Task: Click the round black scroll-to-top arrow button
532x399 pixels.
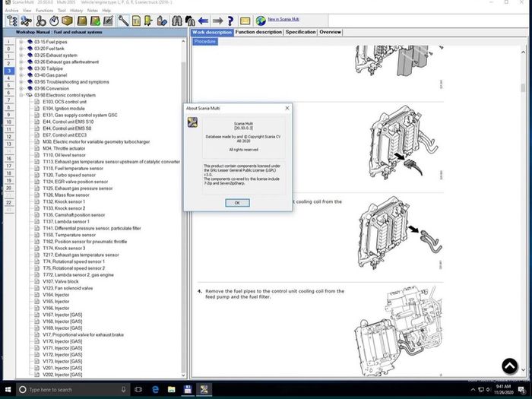Action: click(x=510, y=366)
